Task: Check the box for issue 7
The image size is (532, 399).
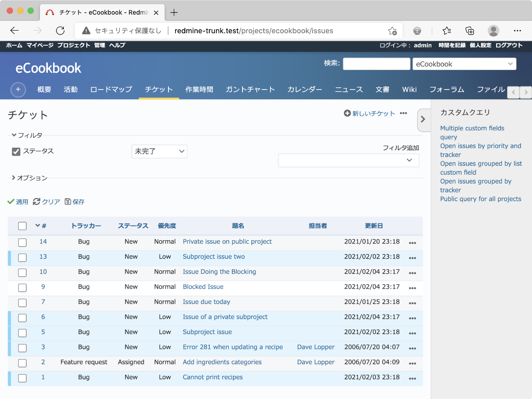Action: [22, 303]
